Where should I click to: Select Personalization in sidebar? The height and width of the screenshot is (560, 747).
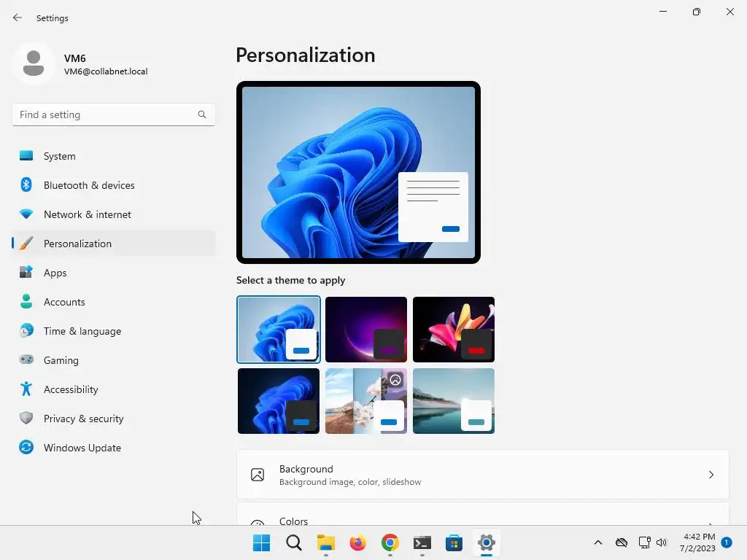coord(114,244)
